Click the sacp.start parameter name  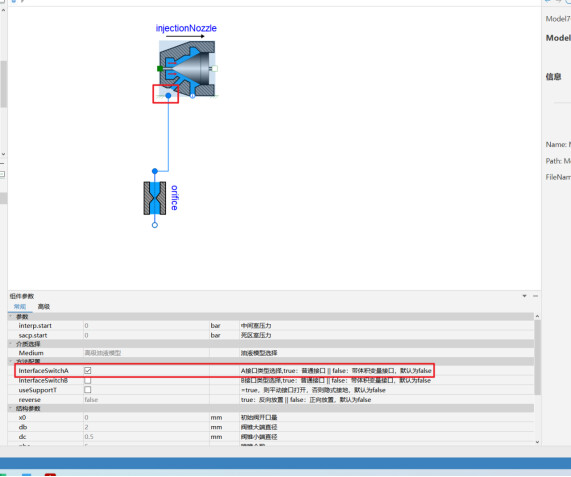[x=33, y=335]
